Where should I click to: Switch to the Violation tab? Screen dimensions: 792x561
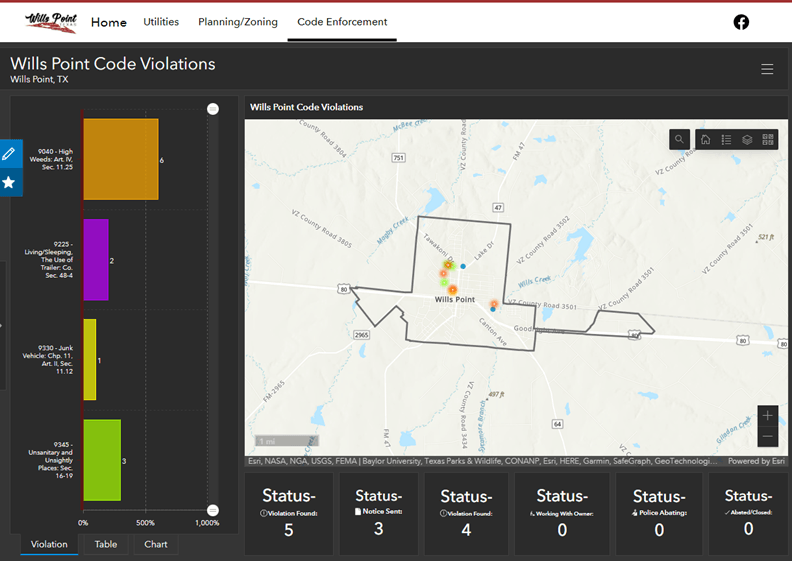click(x=49, y=544)
